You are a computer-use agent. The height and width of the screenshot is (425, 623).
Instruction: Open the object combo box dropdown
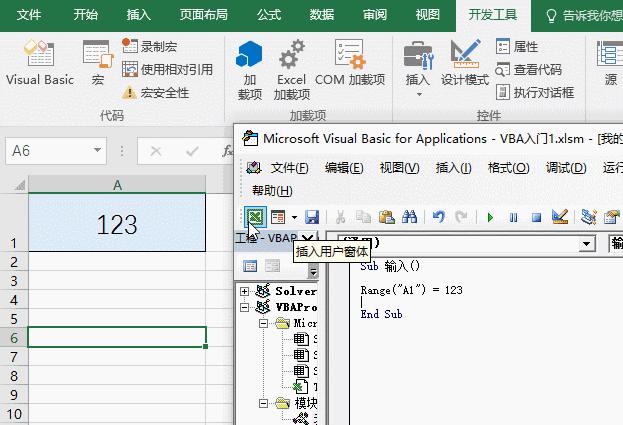click(x=586, y=243)
